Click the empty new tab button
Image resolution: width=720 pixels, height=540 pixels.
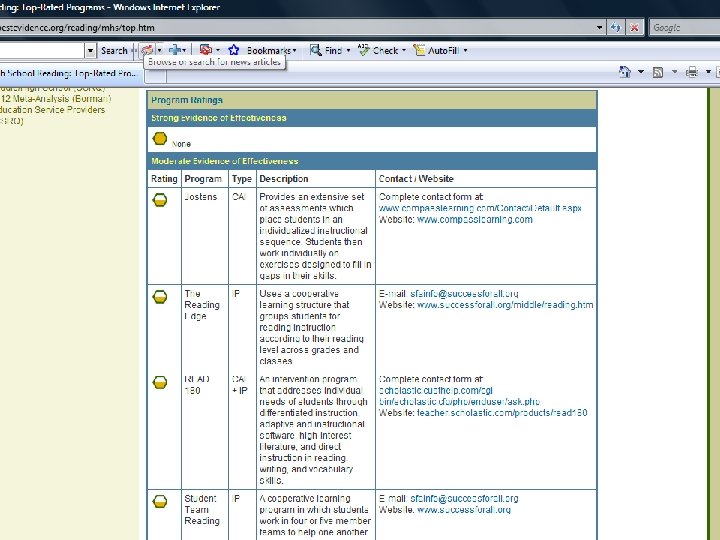pos(156,75)
